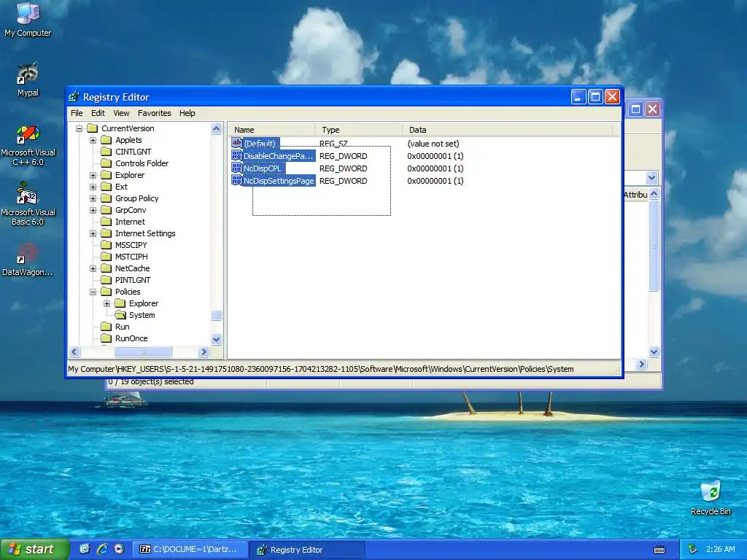Select the Mypal browser desktop icon
The image size is (747, 560).
click(28, 80)
